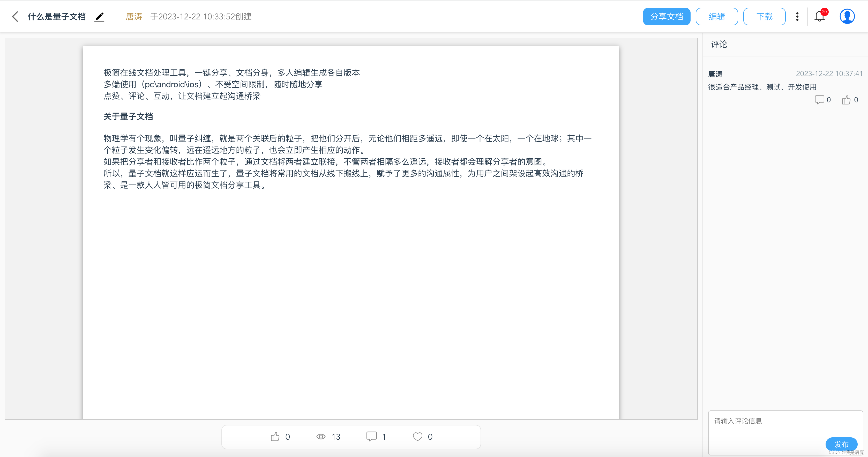Select the 评论 panel header tab

719,44
